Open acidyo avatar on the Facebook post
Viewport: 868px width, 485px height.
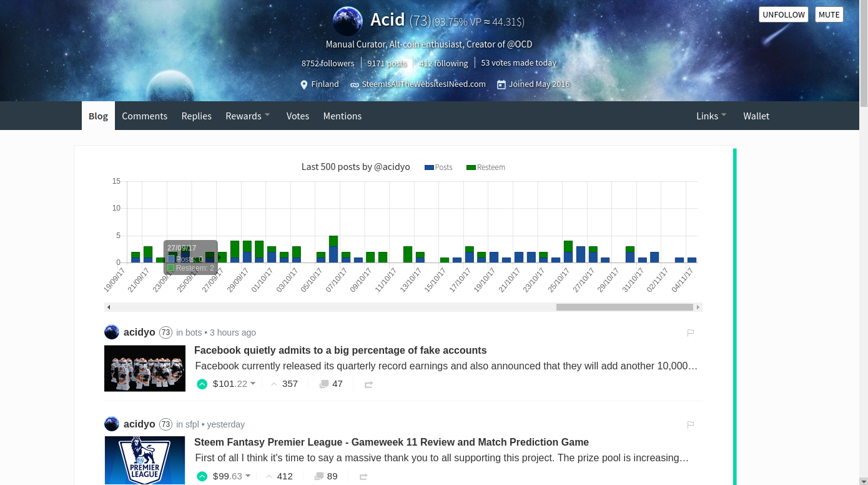pyautogui.click(x=112, y=332)
